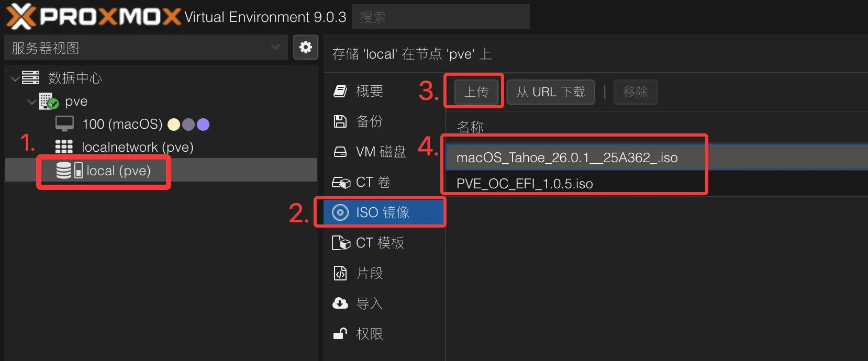Viewport: 868px width, 361px height.
Task: Open the 服务器视图 view dropdown
Action: [146, 48]
